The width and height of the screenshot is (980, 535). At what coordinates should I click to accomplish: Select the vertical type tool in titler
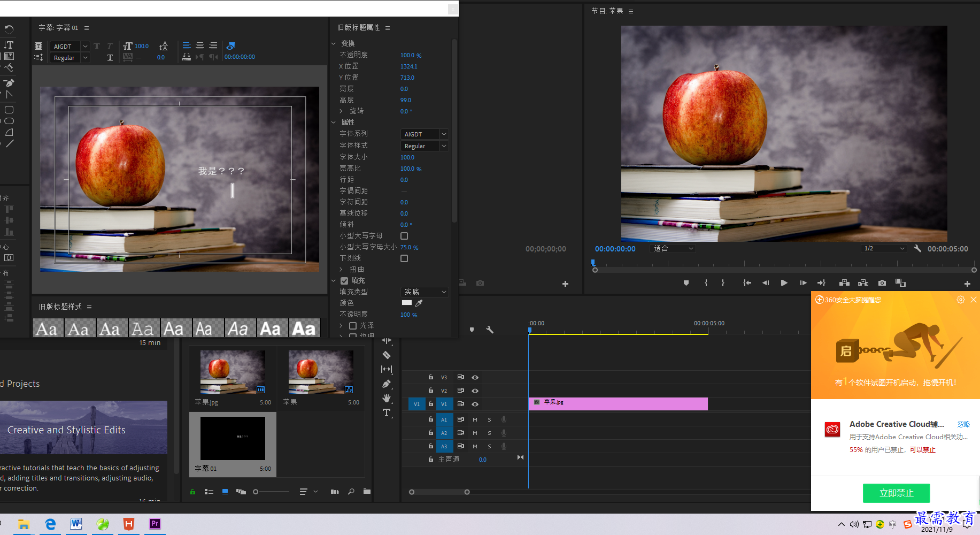coord(9,45)
